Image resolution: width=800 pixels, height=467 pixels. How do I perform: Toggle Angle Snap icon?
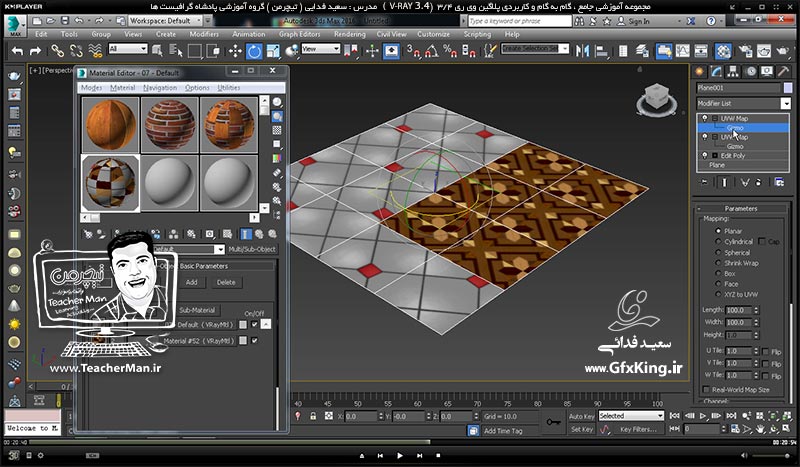(431, 51)
